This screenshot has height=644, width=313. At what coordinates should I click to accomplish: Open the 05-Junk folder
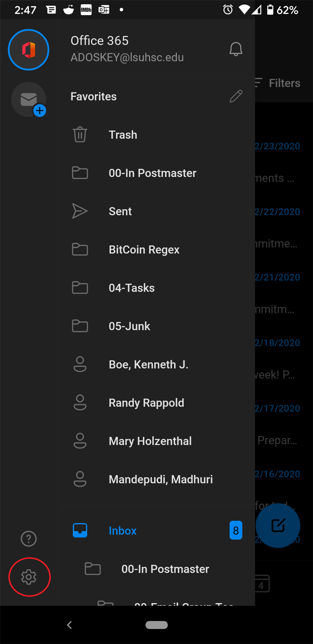pos(129,326)
